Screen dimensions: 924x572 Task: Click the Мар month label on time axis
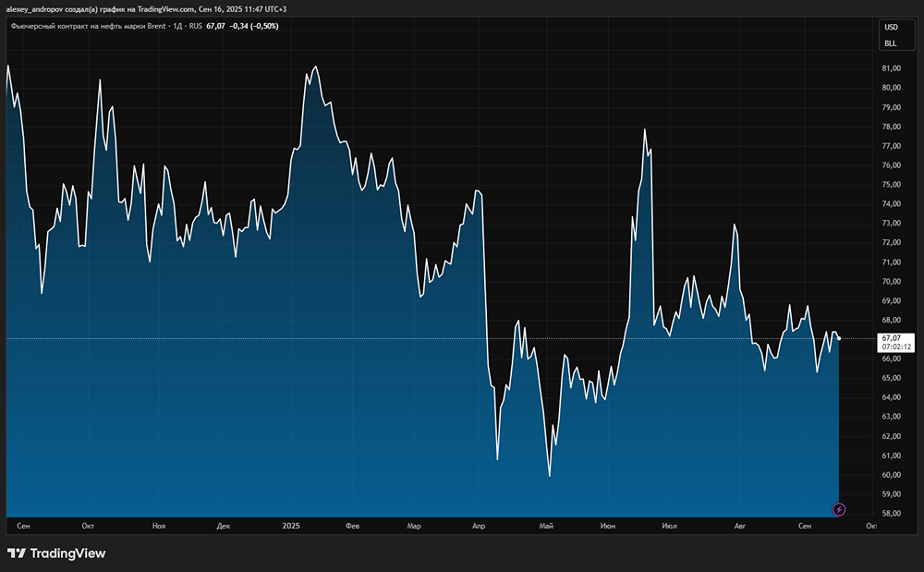click(x=414, y=526)
